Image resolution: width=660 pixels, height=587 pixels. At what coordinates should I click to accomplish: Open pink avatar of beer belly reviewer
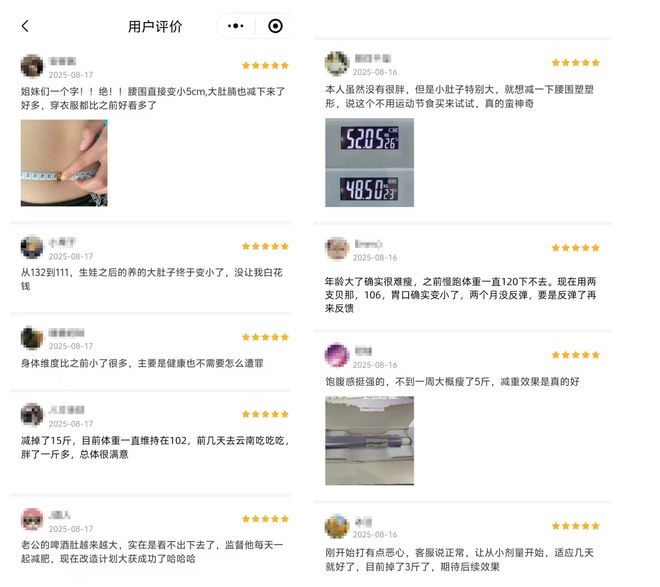[32, 520]
